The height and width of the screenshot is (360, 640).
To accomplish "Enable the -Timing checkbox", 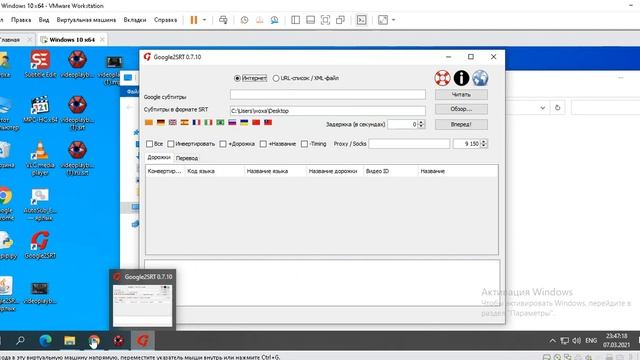I will click(304, 144).
